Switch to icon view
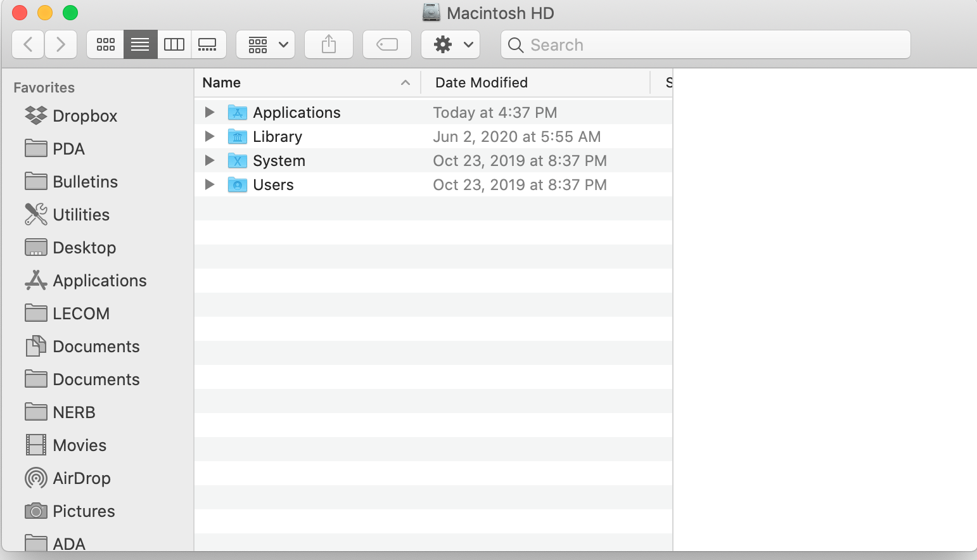 105,44
